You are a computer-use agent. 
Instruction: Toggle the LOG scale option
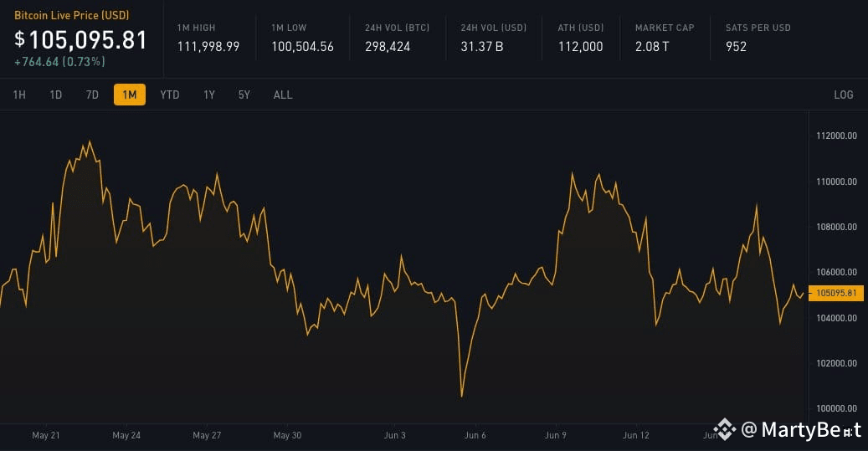click(x=844, y=95)
